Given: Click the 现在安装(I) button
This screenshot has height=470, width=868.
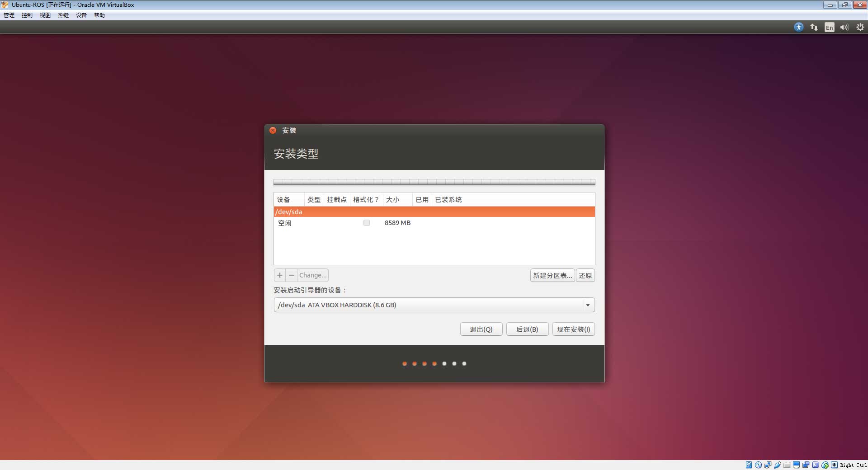Looking at the screenshot, I should pos(573,329).
